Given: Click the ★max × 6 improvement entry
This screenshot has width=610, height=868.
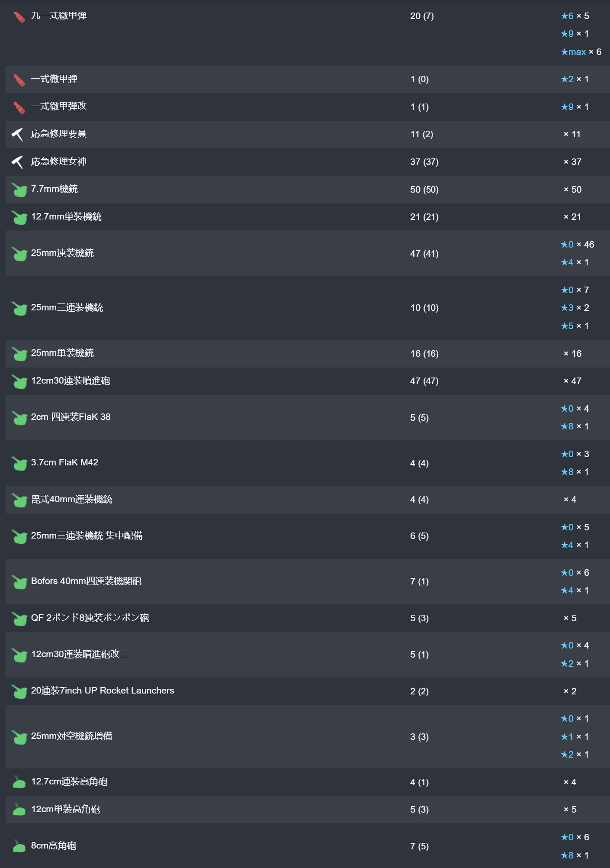Looking at the screenshot, I should click(581, 52).
